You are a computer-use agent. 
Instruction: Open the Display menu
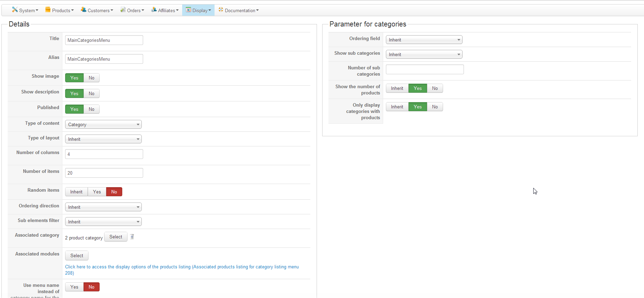tap(198, 10)
